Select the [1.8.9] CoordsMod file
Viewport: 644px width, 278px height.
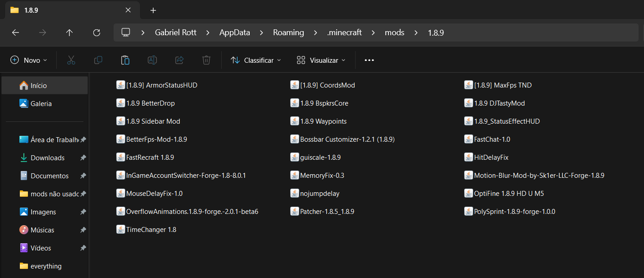coord(323,85)
